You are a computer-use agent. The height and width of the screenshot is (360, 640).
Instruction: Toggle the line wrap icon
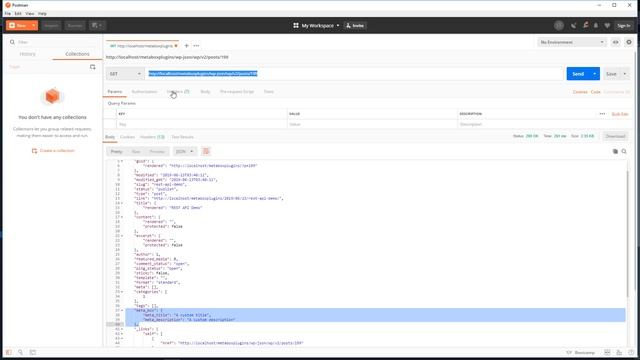[x=206, y=151]
